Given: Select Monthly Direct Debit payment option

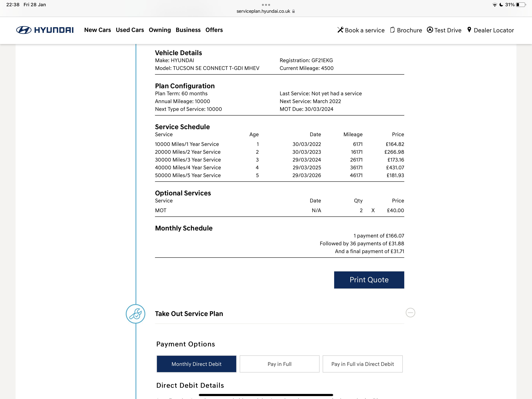Looking at the screenshot, I should 196,364.
